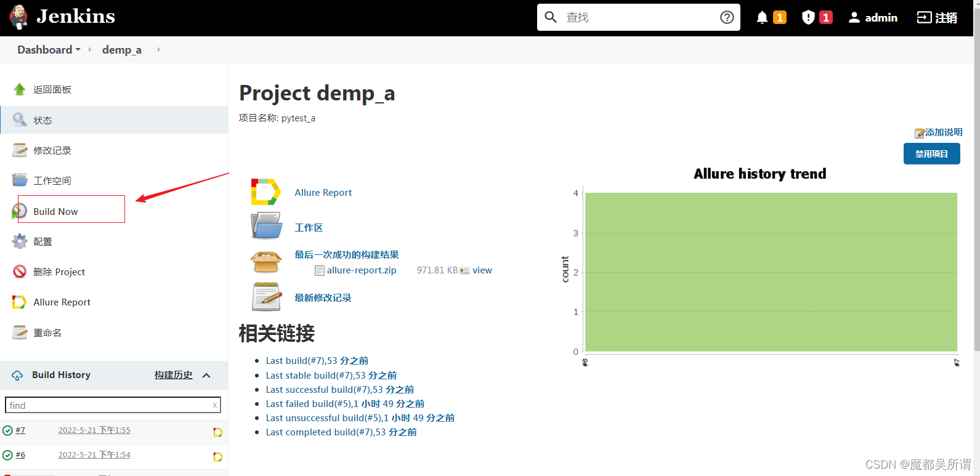Clear the build filter with x

[214, 405]
